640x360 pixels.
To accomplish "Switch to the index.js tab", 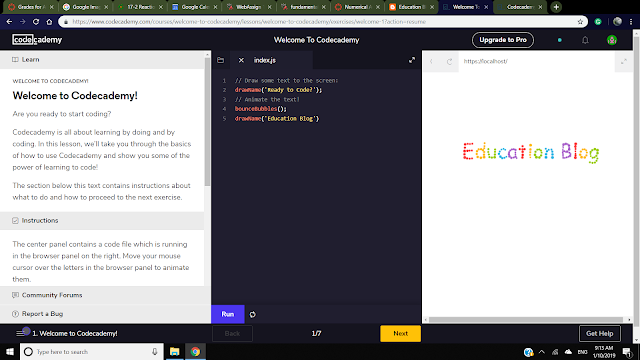I will coord(265,60).
